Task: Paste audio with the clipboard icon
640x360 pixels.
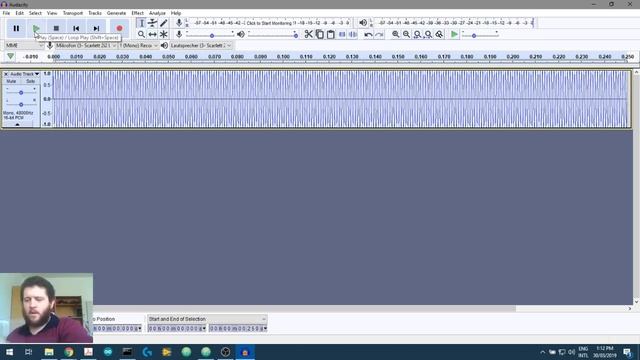Action: [x=331, y=34]
